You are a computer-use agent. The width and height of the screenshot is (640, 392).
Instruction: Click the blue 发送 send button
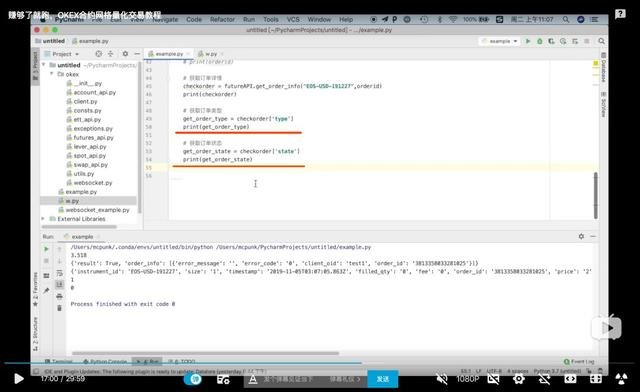(x=382, y=379)
